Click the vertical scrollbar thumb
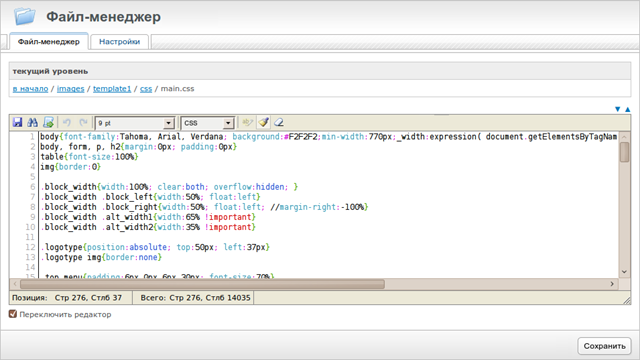 click(x=624, y=152)
